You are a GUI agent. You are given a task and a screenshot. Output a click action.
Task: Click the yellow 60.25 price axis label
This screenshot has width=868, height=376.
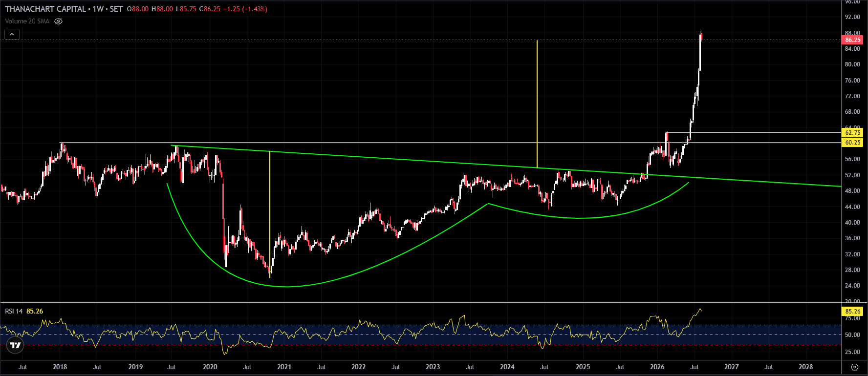[853, 143]
